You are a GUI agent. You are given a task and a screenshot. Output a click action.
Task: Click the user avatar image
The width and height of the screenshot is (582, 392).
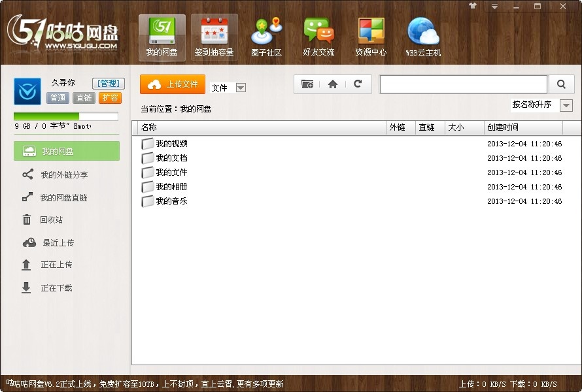click(x=27, y=91)
